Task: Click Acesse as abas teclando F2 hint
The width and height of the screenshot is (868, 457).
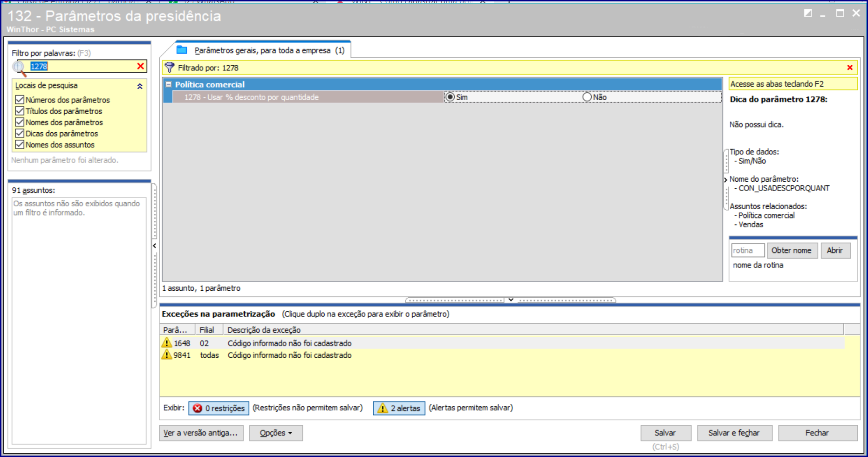Action: tap(793, 84)
